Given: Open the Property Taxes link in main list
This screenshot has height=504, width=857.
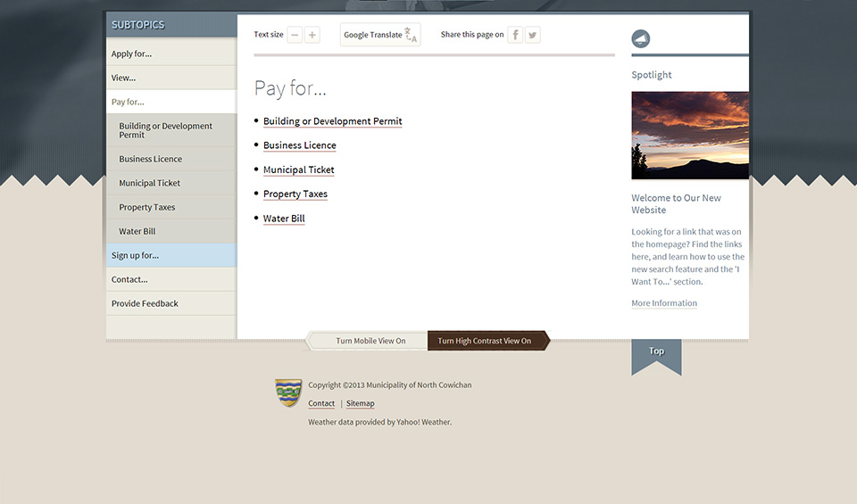Looking at the screenshot, I should point(295,194).
